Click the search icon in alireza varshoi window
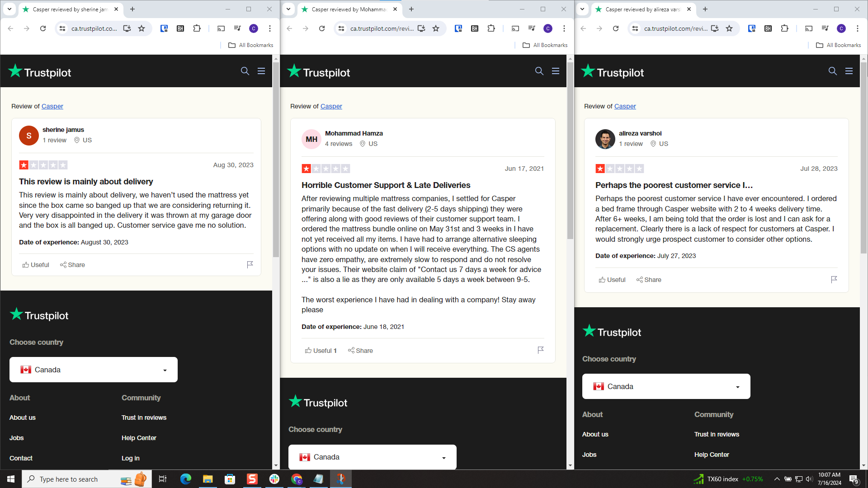868x488 pixels. 833,71
